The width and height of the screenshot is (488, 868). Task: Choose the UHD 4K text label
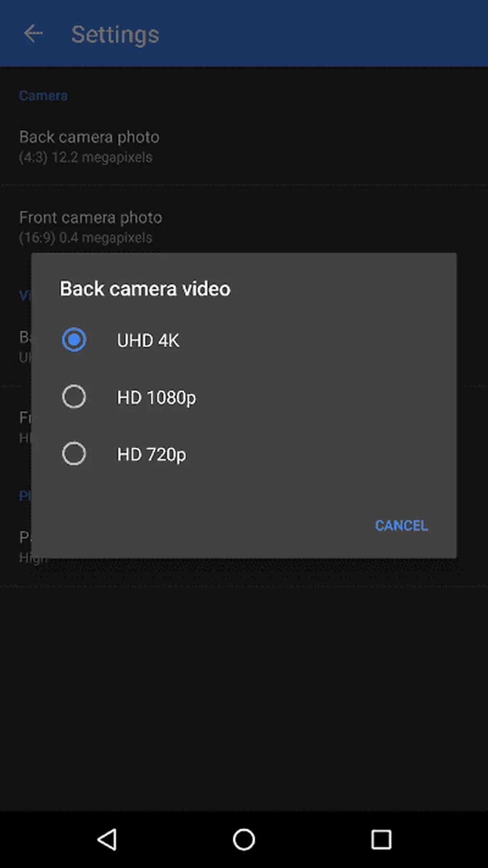(148, 341)
